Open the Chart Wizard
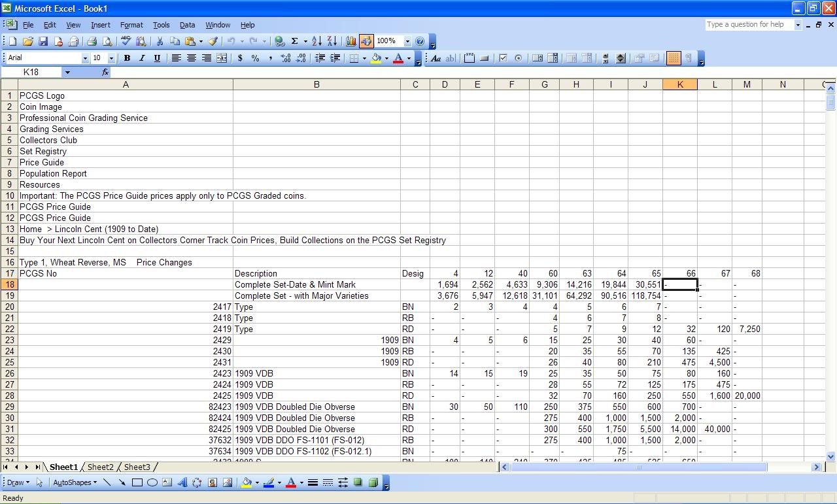The image size is (837, 504). [351, 41]
